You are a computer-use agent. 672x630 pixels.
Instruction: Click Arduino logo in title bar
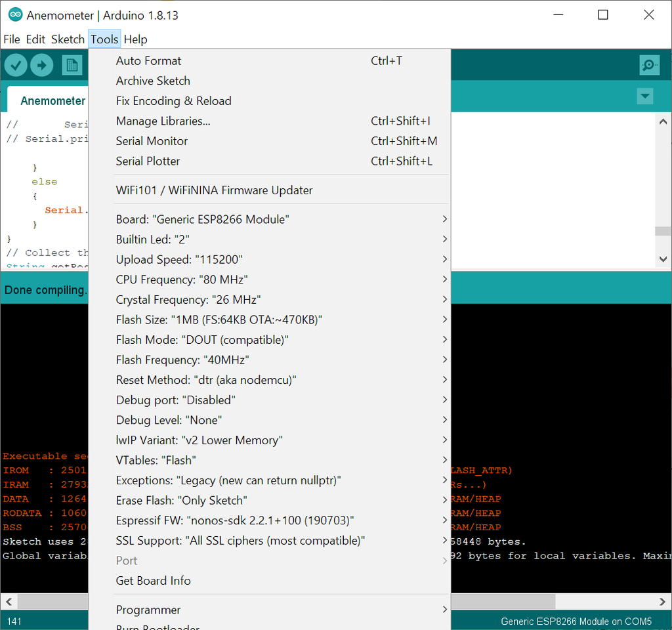pyautogui.click(x=15, y=14)
